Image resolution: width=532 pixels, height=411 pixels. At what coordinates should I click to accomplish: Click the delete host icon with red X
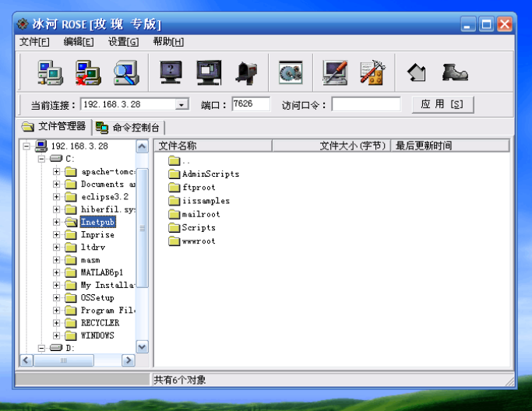88,72
